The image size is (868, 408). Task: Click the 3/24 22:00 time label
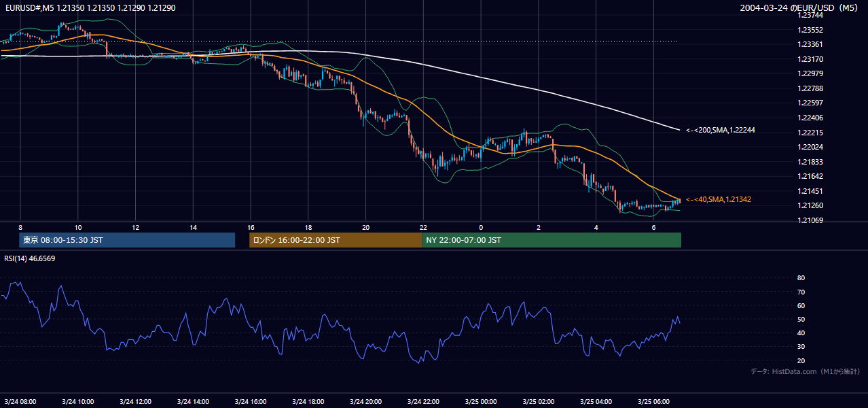423,402
